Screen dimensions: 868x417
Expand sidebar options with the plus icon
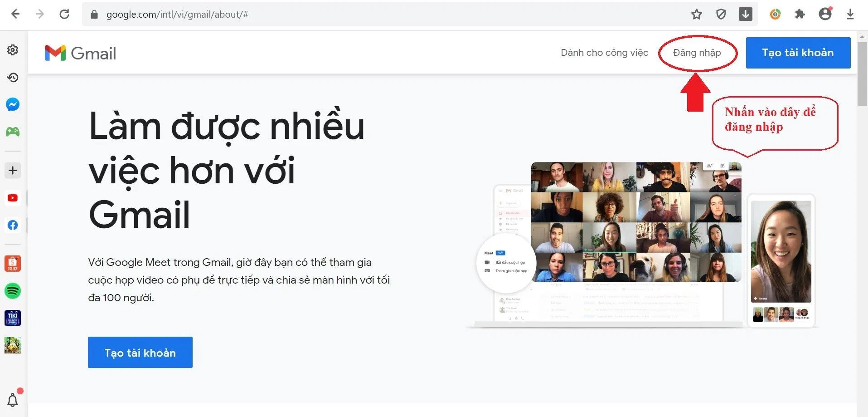tap(13, 170)
